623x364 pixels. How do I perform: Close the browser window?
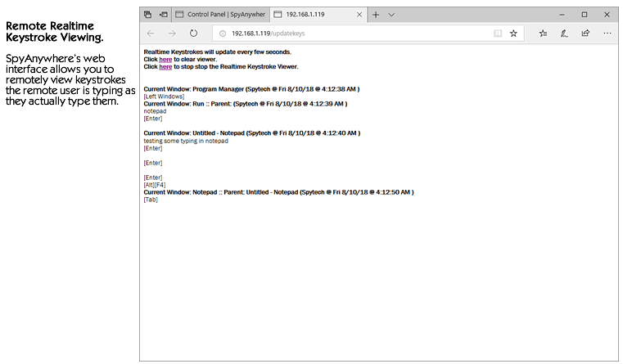[607, 15]
